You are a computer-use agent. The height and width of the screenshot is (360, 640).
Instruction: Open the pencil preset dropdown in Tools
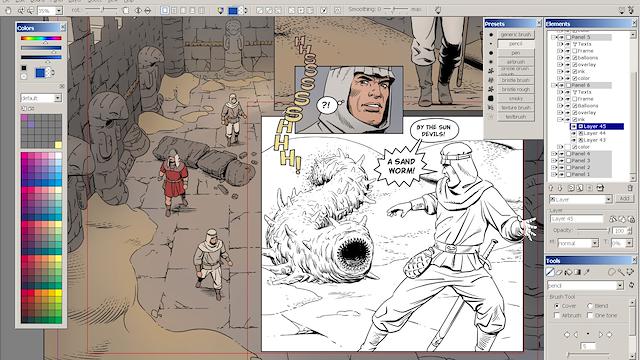(620, 286)
